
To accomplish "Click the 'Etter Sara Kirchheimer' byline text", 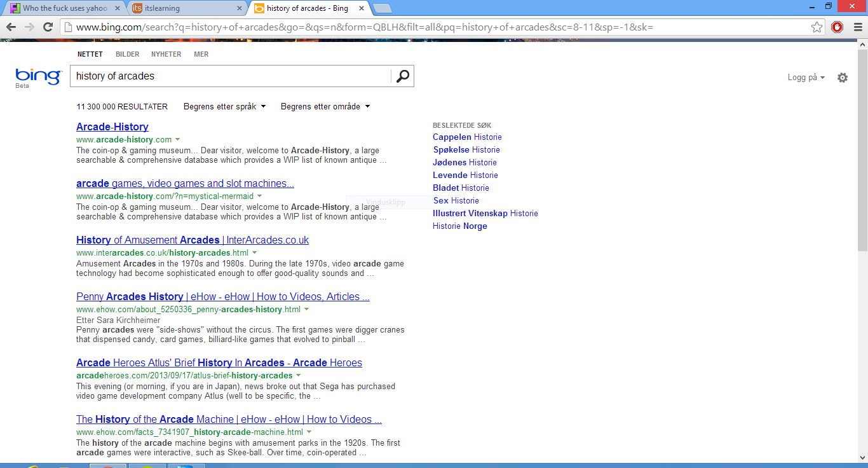I will tap(118, 320).
